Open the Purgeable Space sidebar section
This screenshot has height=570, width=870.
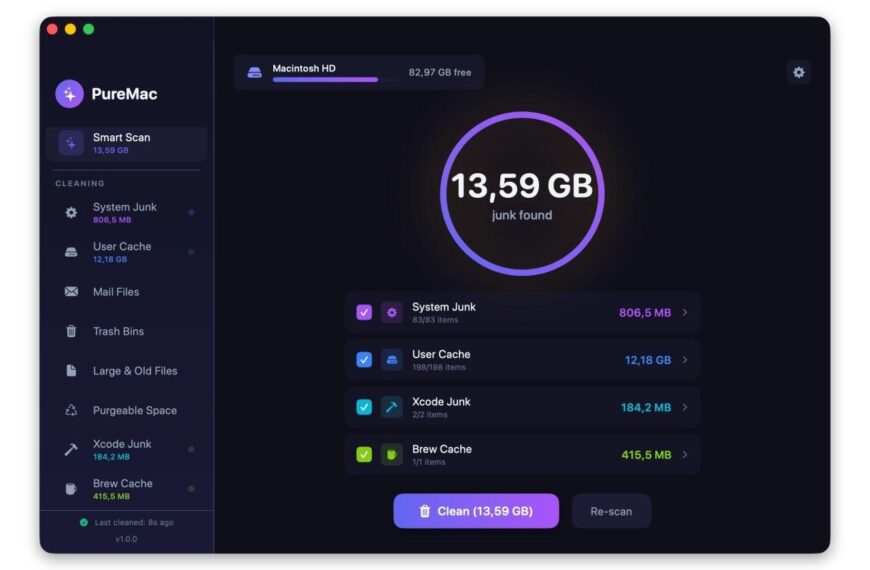coord(127,410)
